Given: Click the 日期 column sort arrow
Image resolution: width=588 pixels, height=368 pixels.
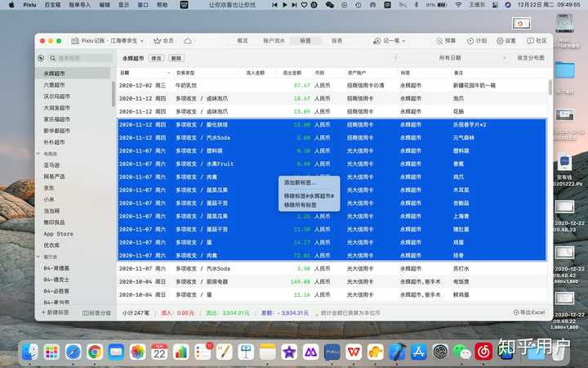Looking at the screenshot, I should [168, 73].
